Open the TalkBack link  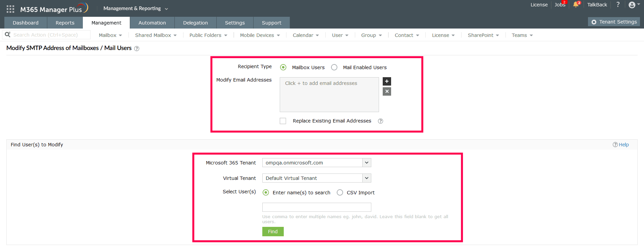coord(597,5)
